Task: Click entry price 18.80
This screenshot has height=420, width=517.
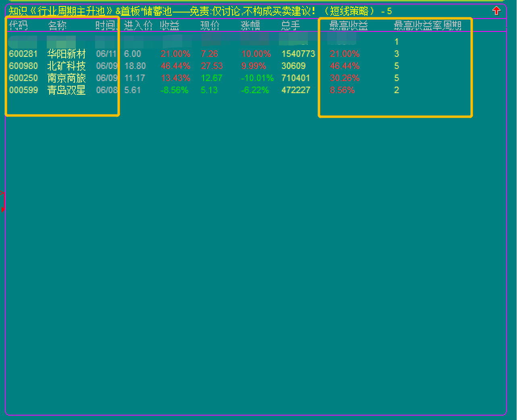Action: pyautogui.click(x=135, y=66)
